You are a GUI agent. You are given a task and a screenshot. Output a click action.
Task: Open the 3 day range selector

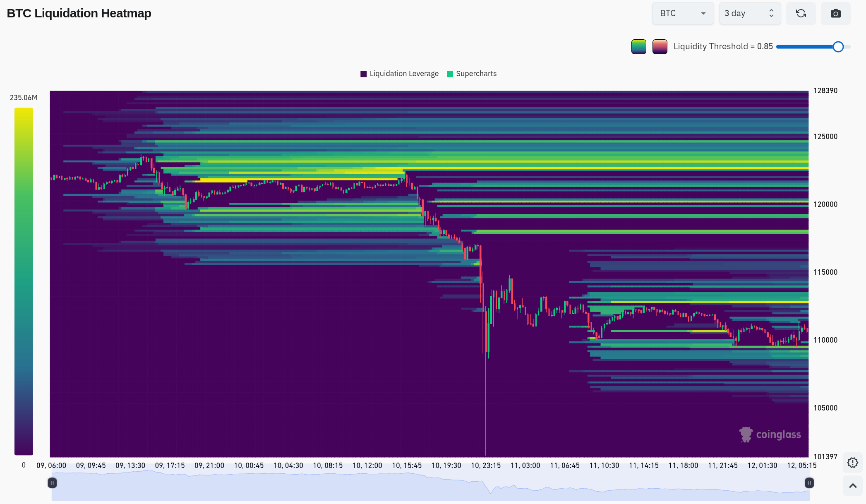(749, 13)
